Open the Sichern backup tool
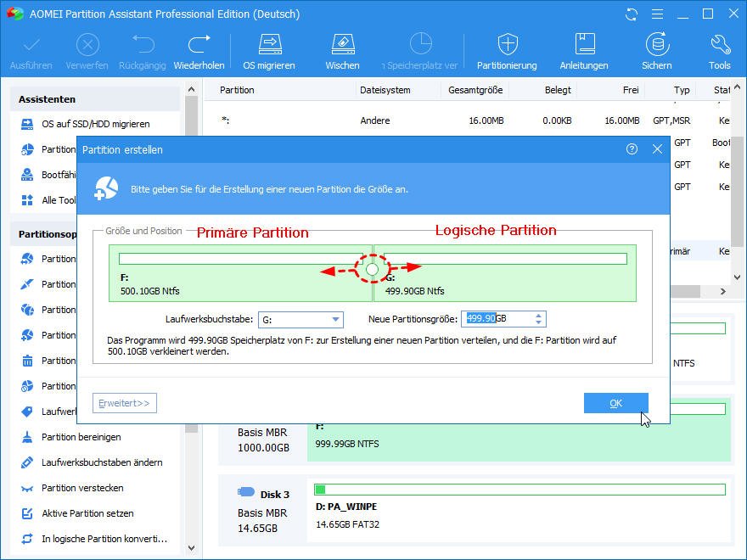The image size is (747, 560). 657,51
